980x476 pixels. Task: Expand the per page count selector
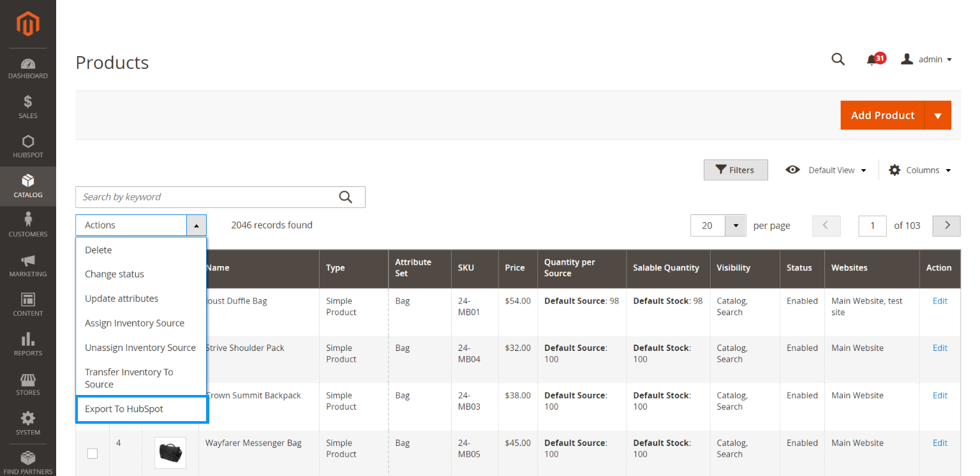pos(735,225)
